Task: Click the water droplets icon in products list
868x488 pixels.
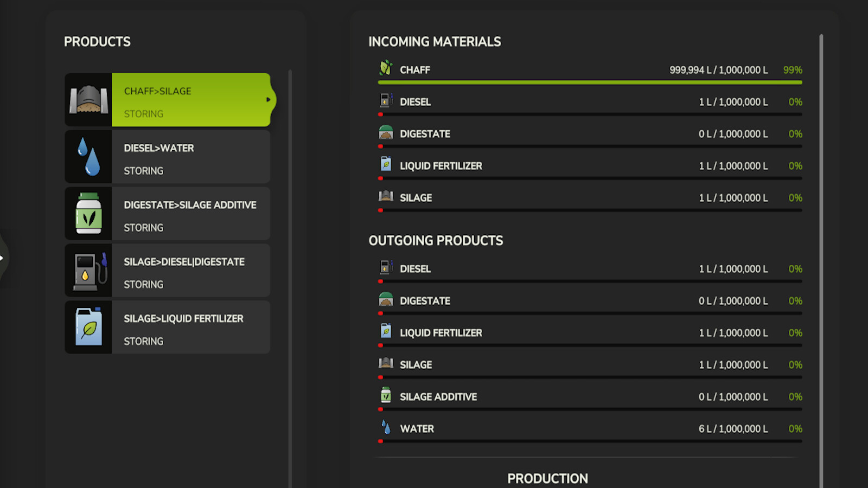Action: [x=88, y=157]
